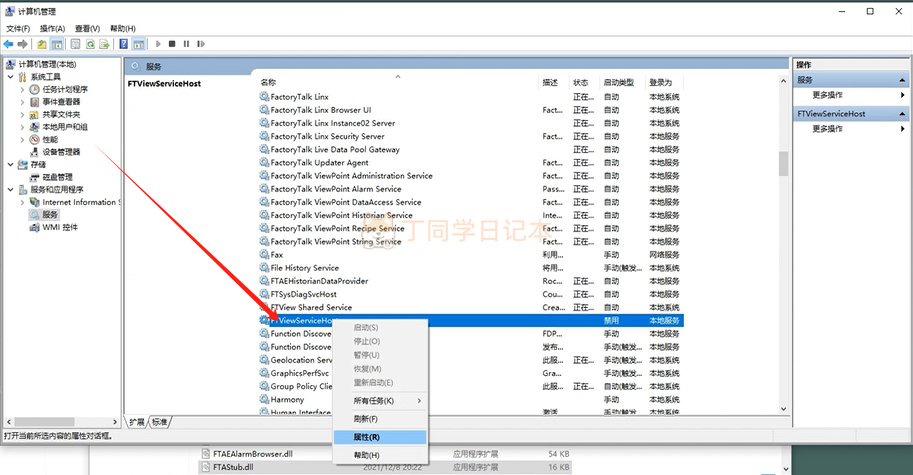Expand the 事件查看器 node
Screen dimensions: 913x475
pos(22,102)
